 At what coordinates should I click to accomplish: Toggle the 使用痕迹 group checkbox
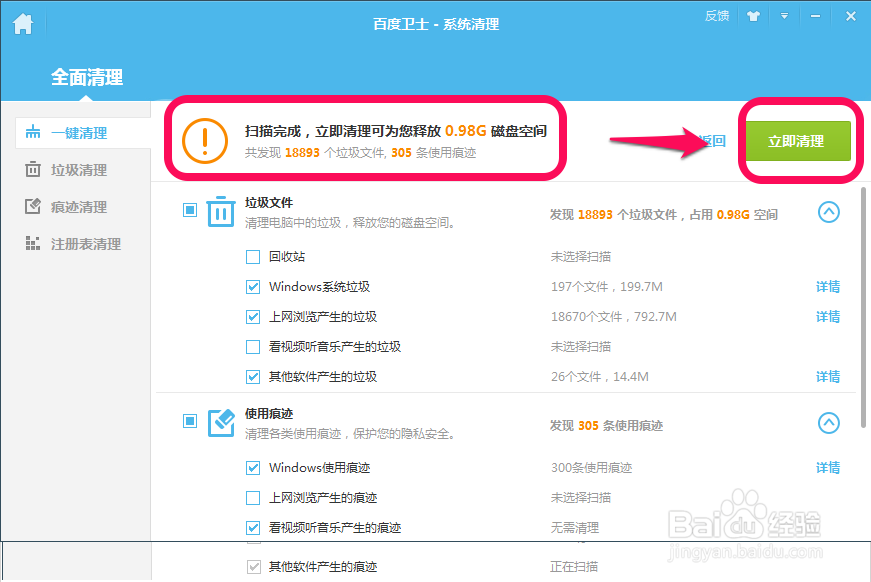pos(190,421)
